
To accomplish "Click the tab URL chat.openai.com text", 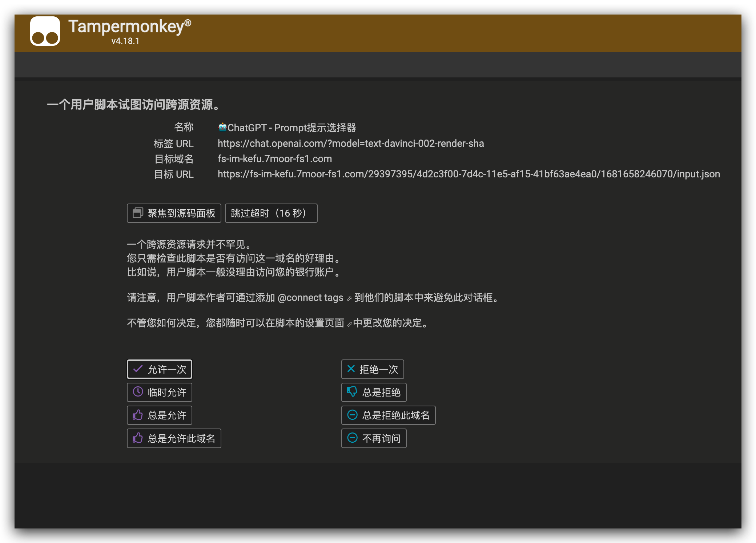I will (351, 144).
